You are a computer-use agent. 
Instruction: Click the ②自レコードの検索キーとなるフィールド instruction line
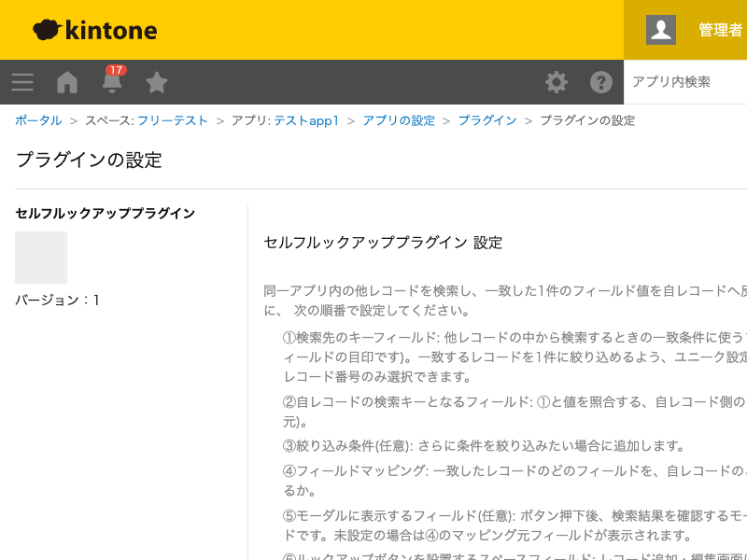click(514, 412)
